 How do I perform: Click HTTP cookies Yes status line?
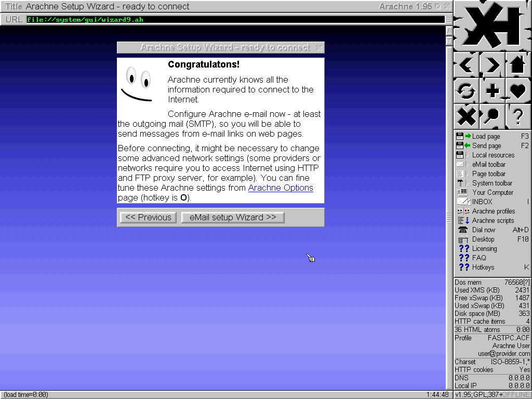coord(492,369)
